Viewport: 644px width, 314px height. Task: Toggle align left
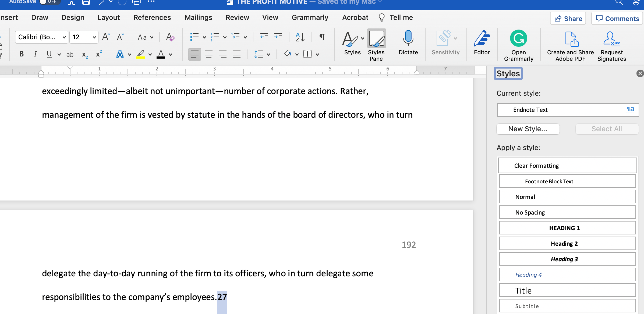coord(194,54)
